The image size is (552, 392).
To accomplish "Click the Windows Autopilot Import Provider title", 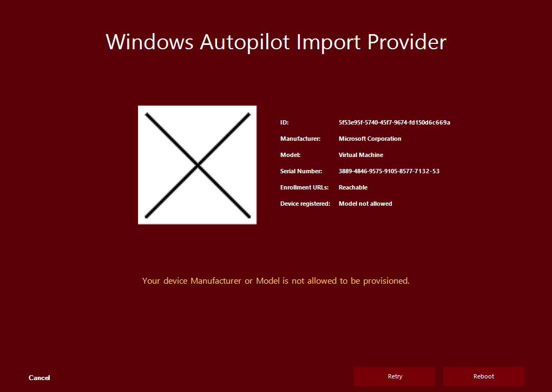I will pos(276,42).
